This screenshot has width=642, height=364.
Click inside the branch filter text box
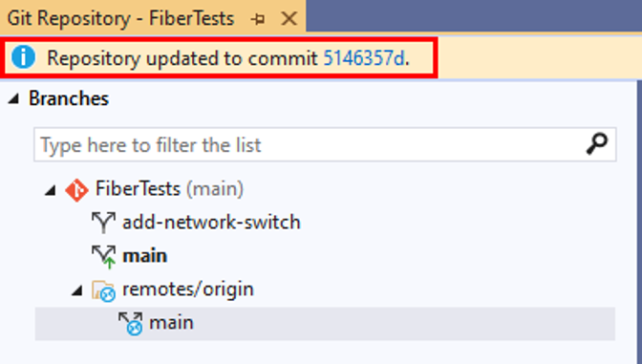[x=325, y=144]
